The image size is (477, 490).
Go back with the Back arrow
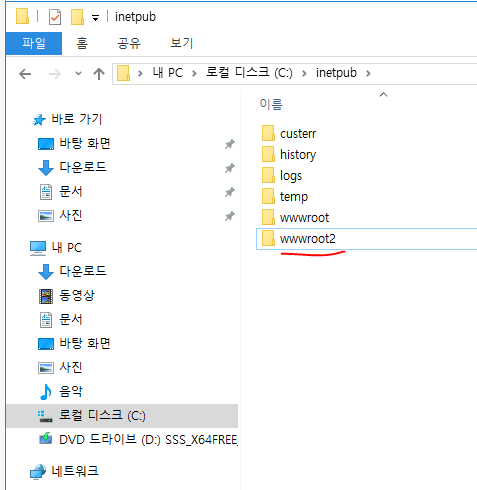25,74
